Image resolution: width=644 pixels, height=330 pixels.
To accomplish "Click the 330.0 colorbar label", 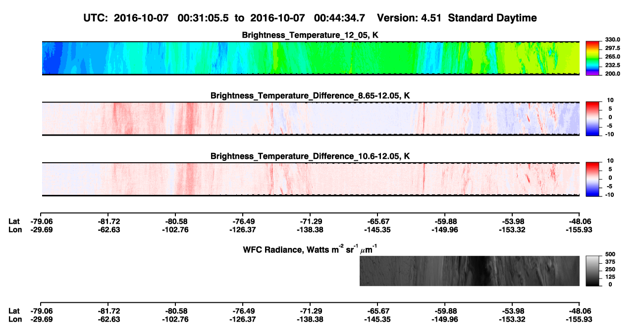I will coord(612,40).
